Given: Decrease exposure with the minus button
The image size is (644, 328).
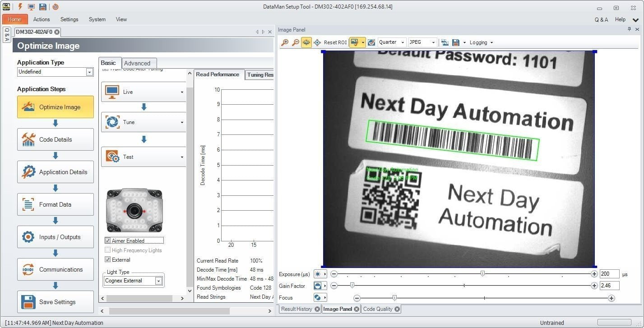Looking at the screenshot, I should click(x=334, y=274).
